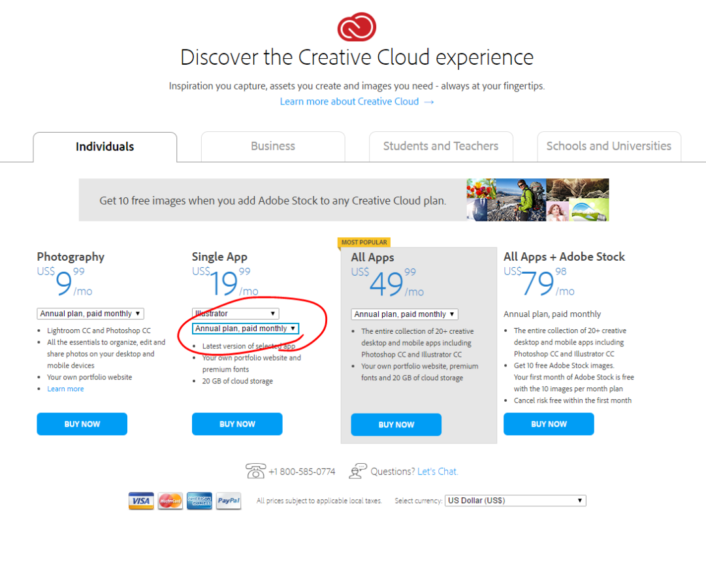Image resolution: width=706 pixels, height=588 pixels.
Task: Select the Schools and Universities tab
Action: tap(608, 146)
